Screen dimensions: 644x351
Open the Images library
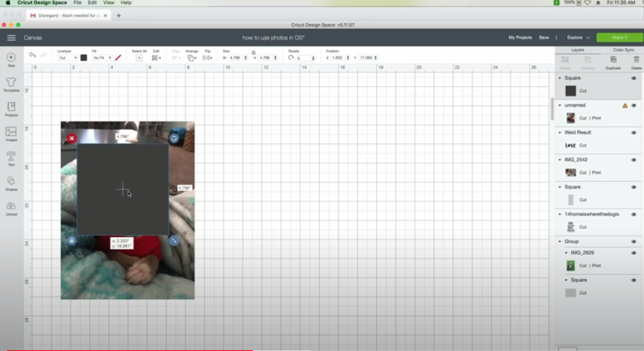click(11, 133)
